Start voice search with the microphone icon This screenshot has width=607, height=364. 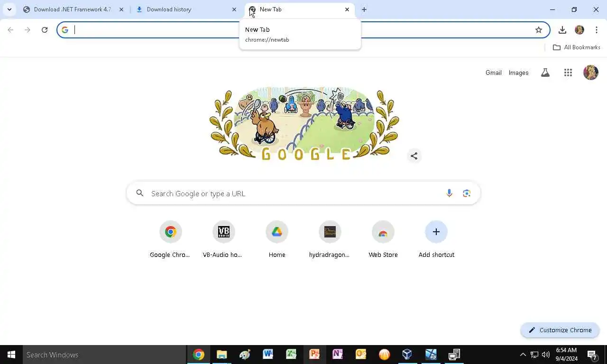449,193
